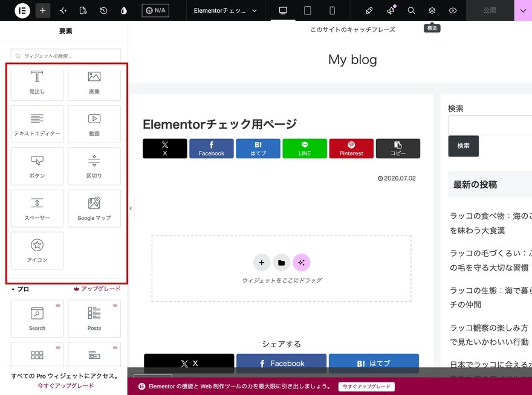The height and width of the screenshot is (395, 532).
Task: Click the Facebook share button under title
Action: (x=212, y=149)
